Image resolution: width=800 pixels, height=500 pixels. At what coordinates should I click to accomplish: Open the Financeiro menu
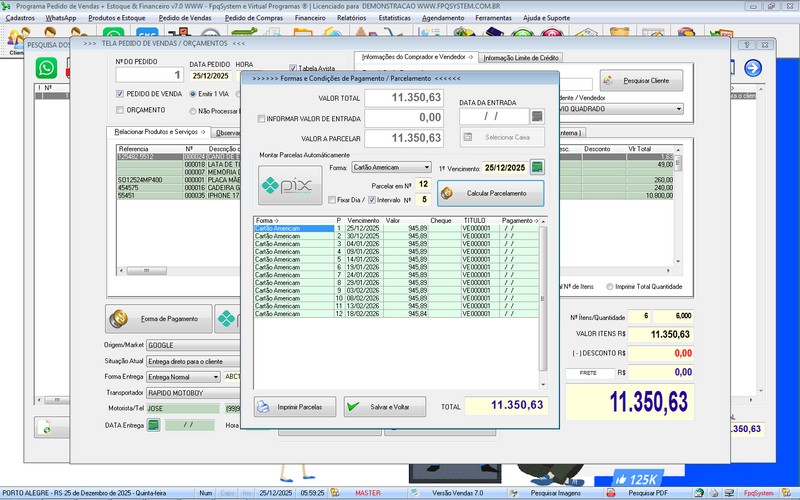pyautogui.click(x=310, y=18)
